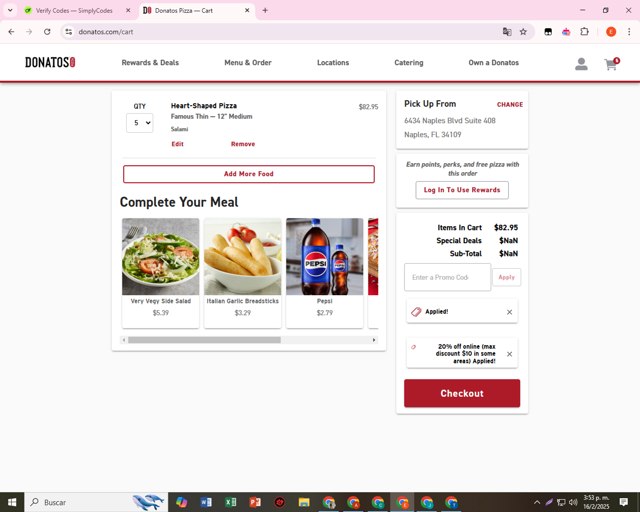
Task: Reload the Donatos cart page
Action: pyautogui.click(x=47, y=32)
